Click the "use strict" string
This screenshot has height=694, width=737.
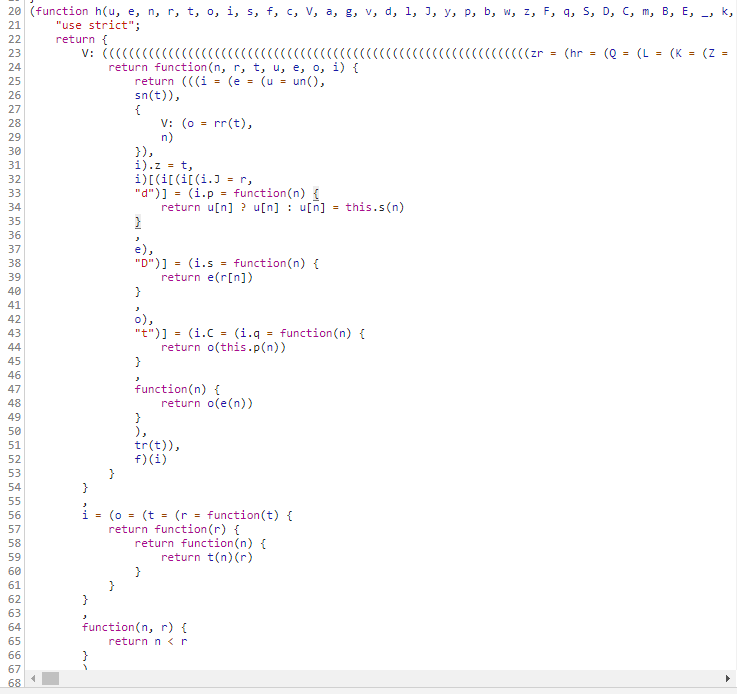95,25
